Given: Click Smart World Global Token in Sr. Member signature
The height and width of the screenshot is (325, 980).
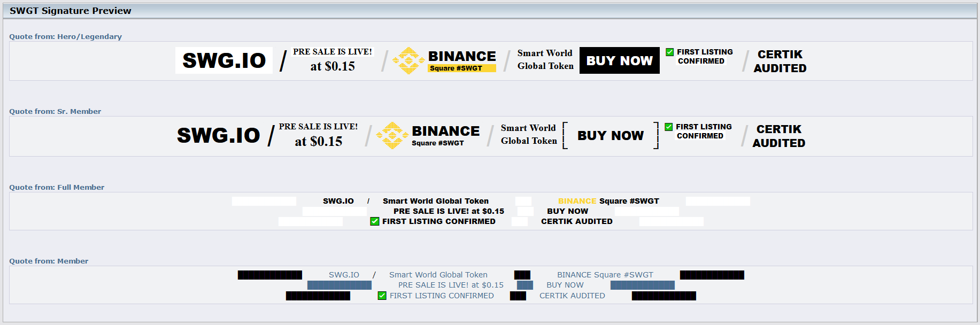Looking at the screenshot, I should pyautogui.click(x=529, y=134).
